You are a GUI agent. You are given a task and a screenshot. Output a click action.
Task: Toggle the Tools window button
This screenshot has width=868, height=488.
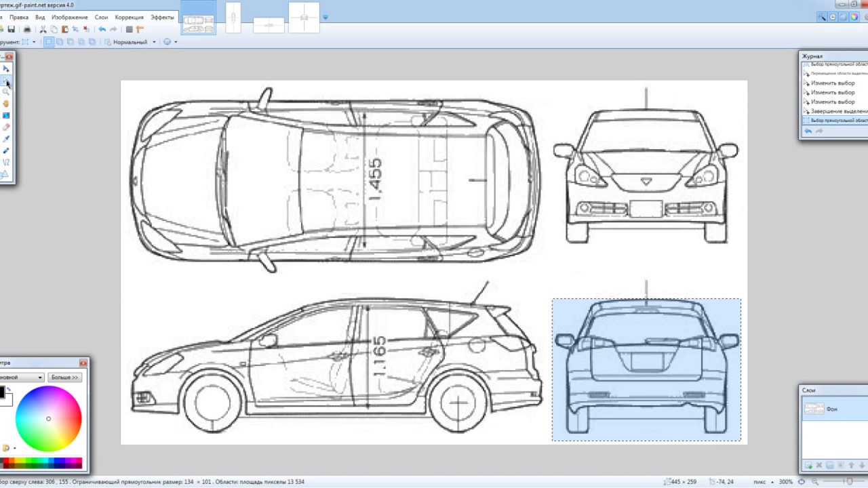[x=821, y=17]
